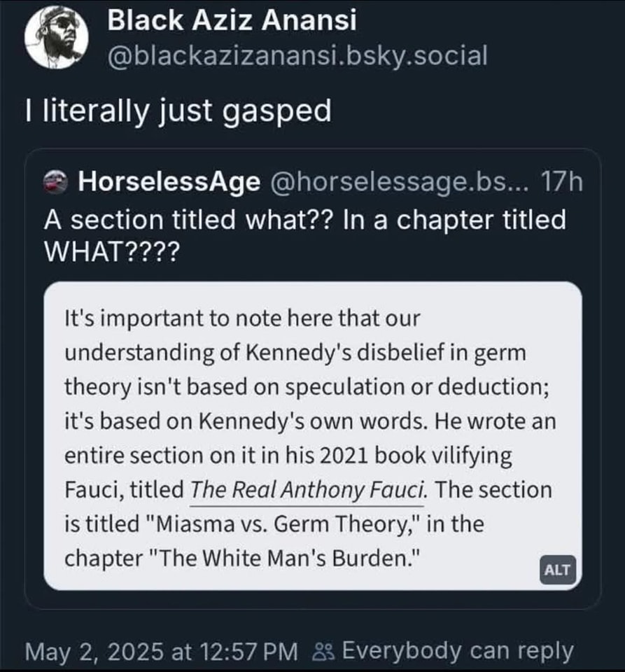
Task: Click the 'Everybody can reply' label
Action: 458,651
